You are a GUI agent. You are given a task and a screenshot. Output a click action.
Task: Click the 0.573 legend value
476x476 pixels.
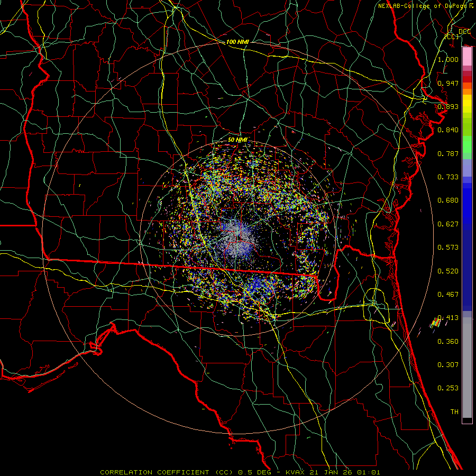[448, 248]
